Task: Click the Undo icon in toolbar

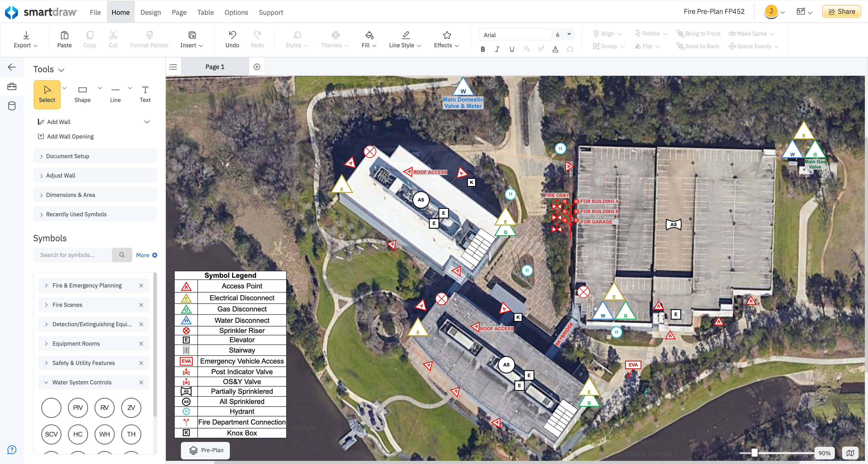Action: (x=232, y=35)
